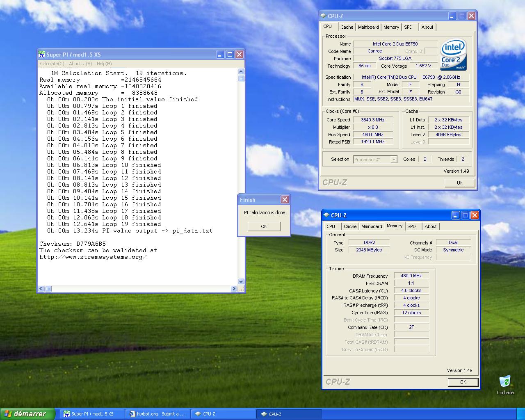
Task: Click the memory Size 2048 MBytes field
Action: pos(369,250)
